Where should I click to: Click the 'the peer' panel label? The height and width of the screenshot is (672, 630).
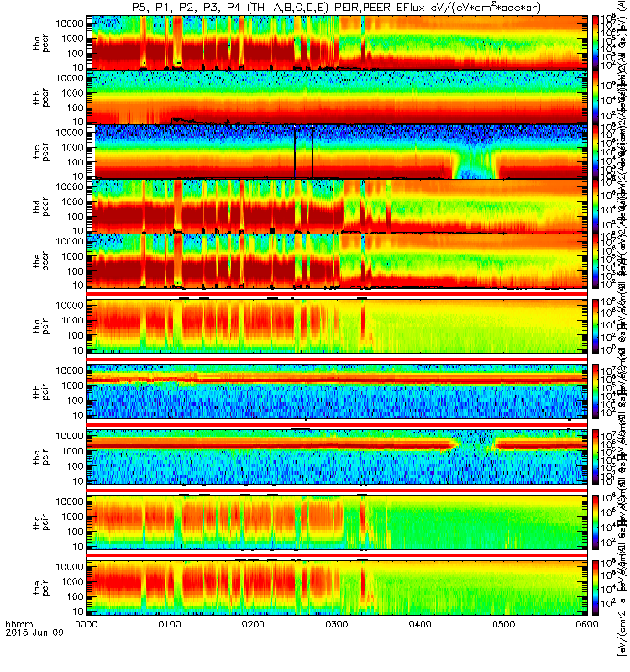[41, 261]
